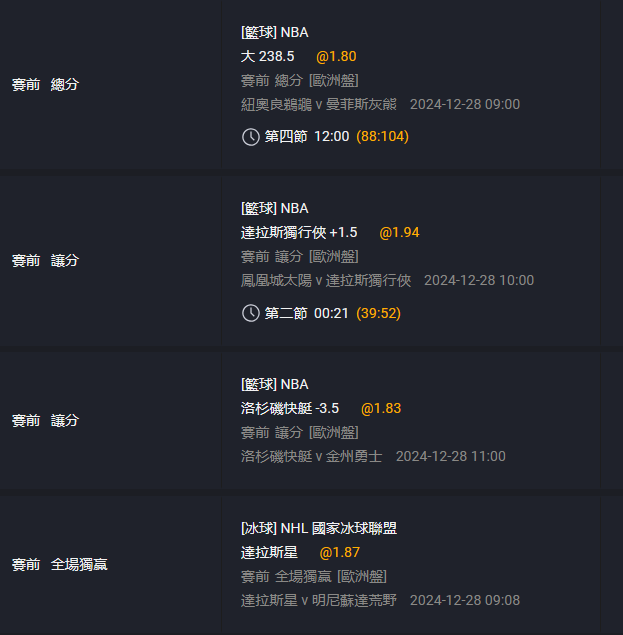Click the @1.87 odds value
This screenshot has width=623, height=635.
[340, 552]
